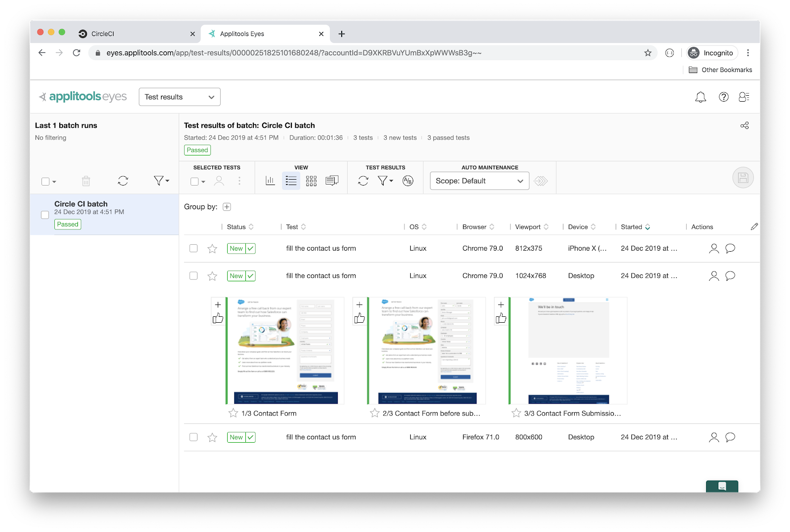Open the notifications bell icon
Image resolution: width=790 pixels, height=532 pixels.
click(x=700, y=97)
